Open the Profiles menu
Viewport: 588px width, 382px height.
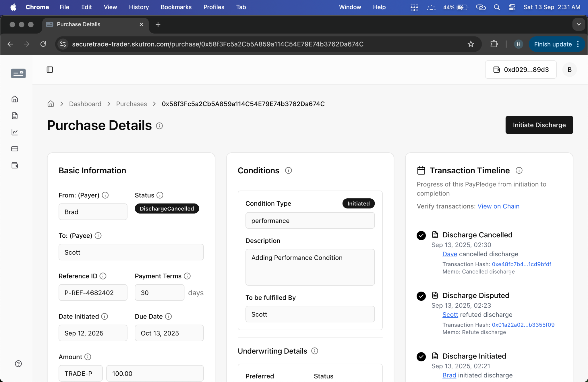tap(214, 7)
